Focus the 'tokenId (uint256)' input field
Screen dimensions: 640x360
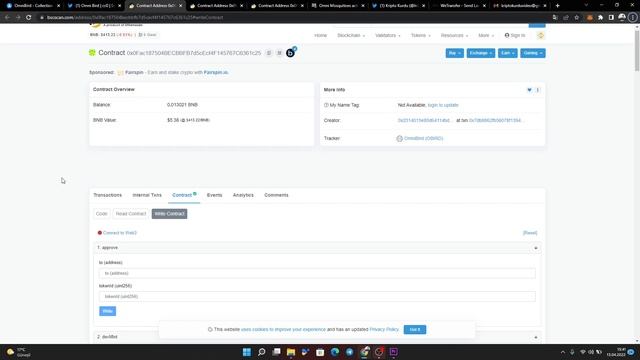coord(317,297)
